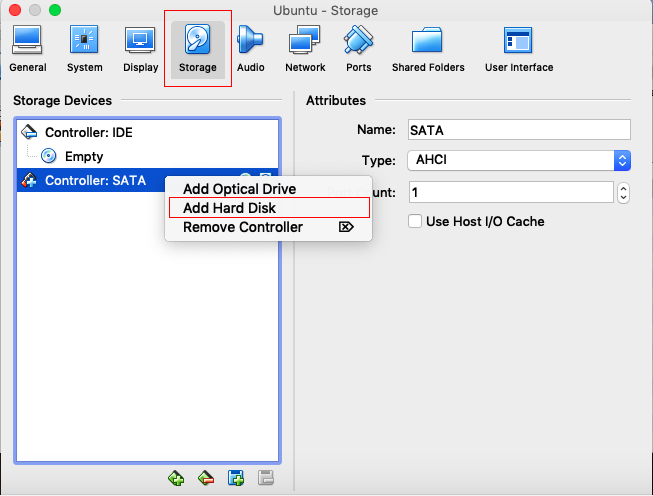This screenshot has height=496, width=653.
Task: Open the User Interface settings tab
Action: 519,49
